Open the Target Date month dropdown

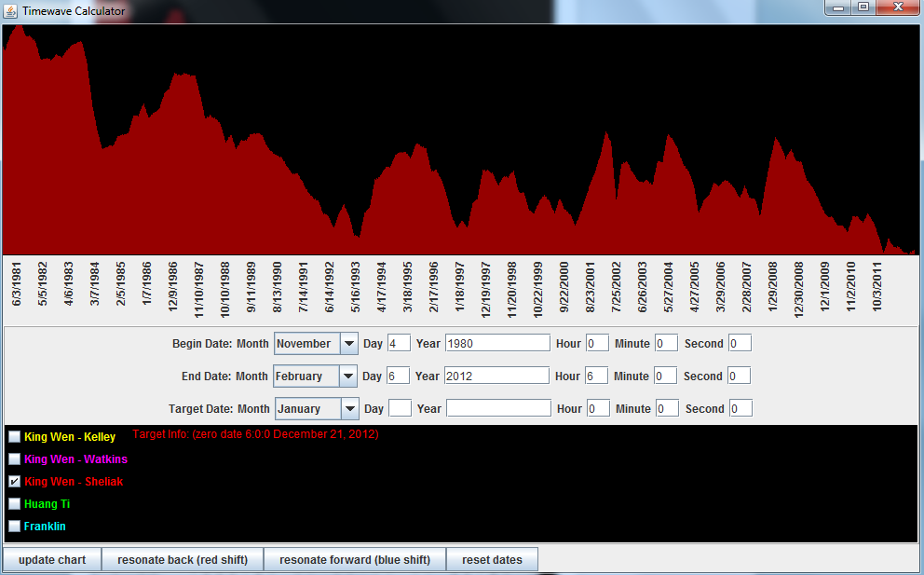pyautogui.click(x=349, y=409)
